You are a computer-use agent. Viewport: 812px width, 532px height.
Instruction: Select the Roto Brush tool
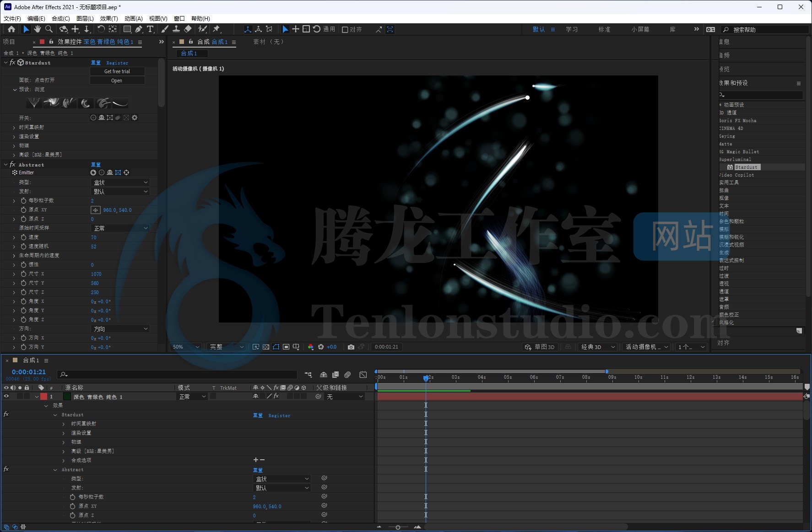coord(202,29)
